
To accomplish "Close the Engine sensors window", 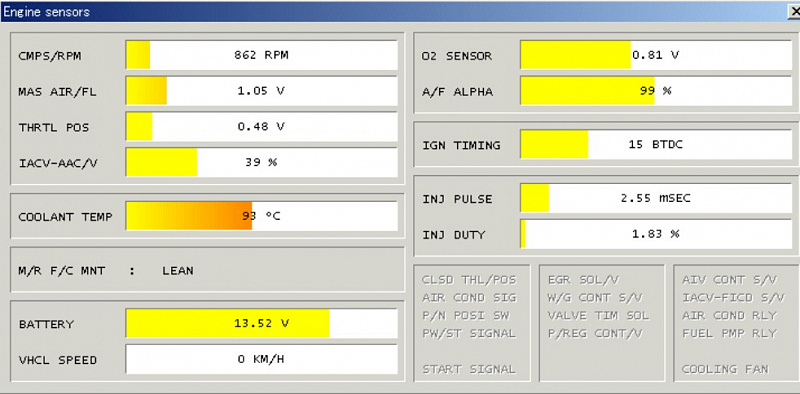I will (794, 12).
